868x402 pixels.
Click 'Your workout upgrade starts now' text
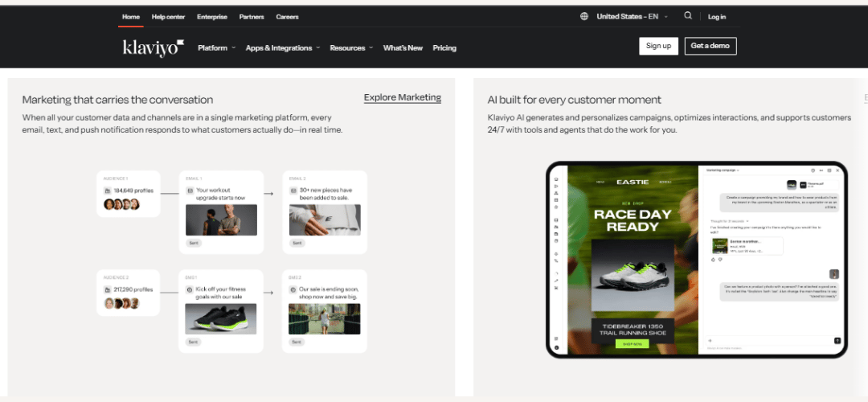[220, 194]
